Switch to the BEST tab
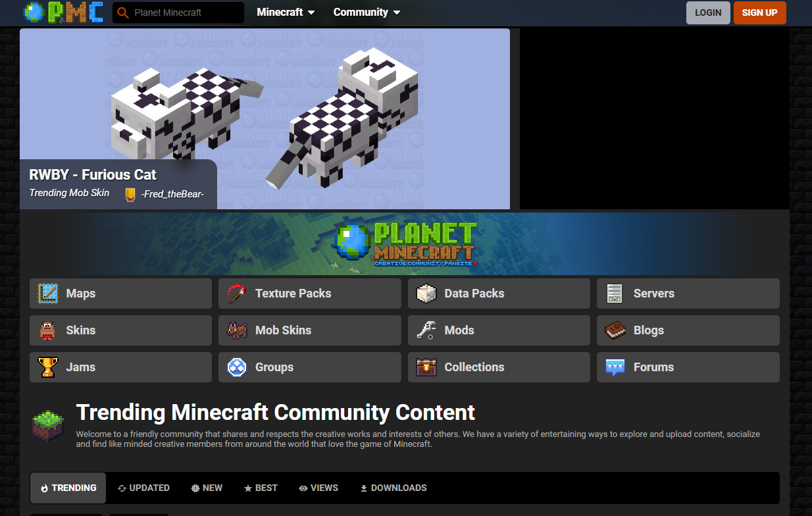 pyautogui.click(x=261, y=488)
